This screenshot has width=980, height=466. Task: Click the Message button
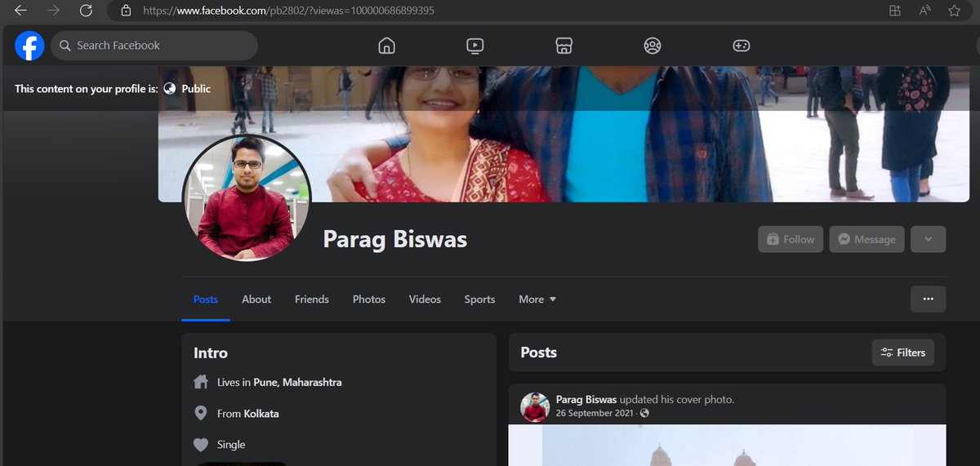tap(867, 239)
